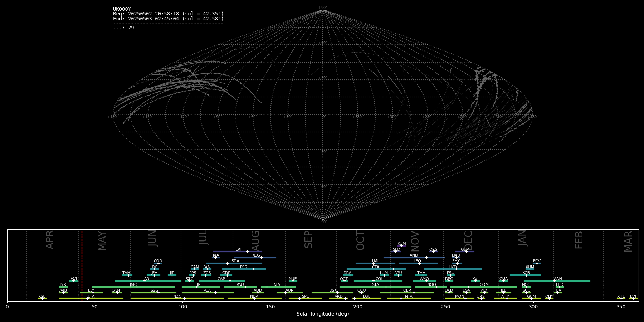644x322 pixels.
Task: Click the JAN month label
Action: (522, 238)
